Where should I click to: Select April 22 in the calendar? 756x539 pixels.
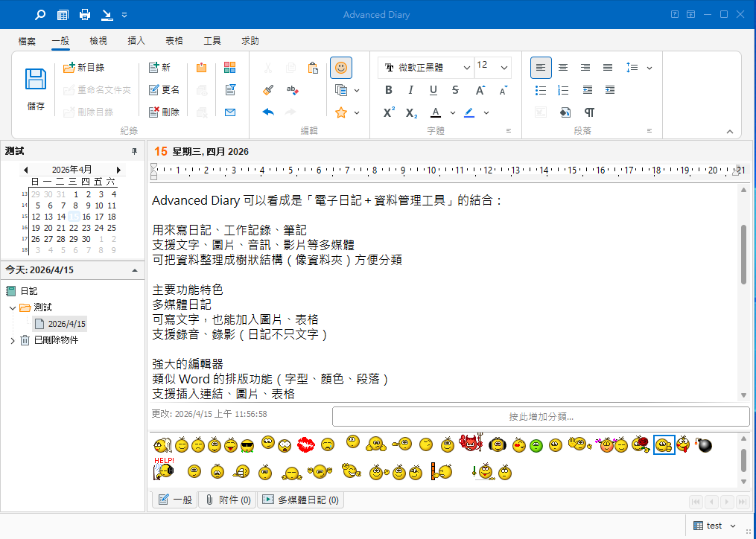point(73,228)
